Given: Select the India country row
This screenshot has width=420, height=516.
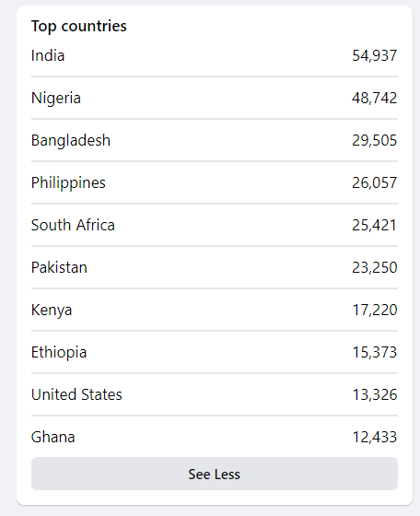Looking at the screenshot, I should (215, 55).
